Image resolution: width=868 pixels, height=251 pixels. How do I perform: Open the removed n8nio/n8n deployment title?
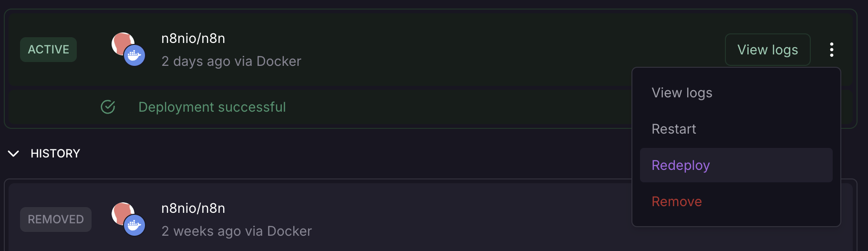click(x=193, y=208)
